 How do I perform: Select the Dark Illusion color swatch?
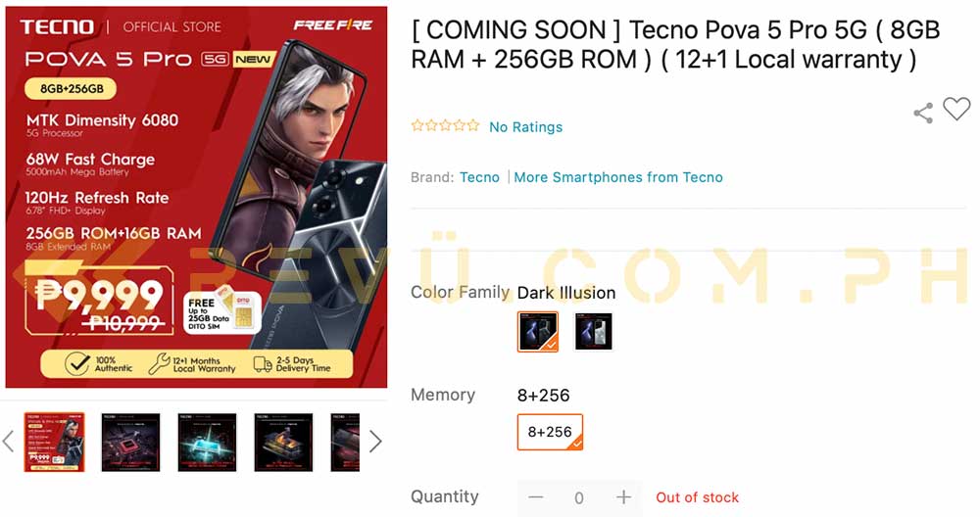point(537,332)
